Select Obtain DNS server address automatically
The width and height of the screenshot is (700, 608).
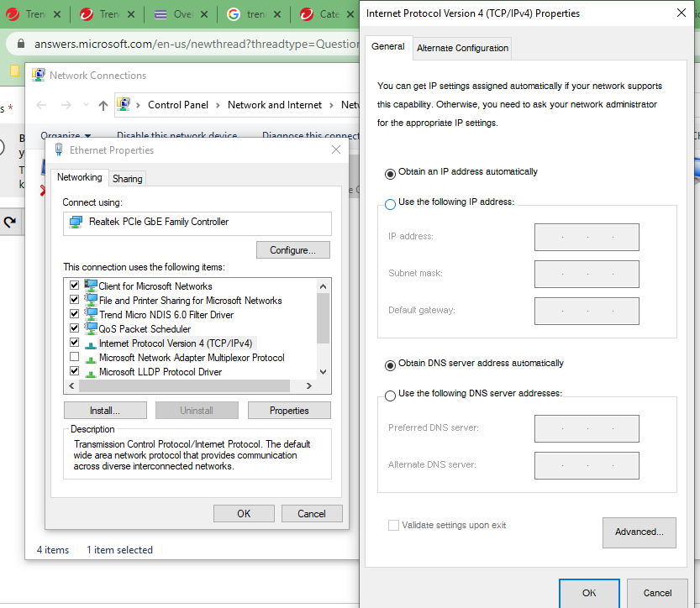[x=390, y=365]
